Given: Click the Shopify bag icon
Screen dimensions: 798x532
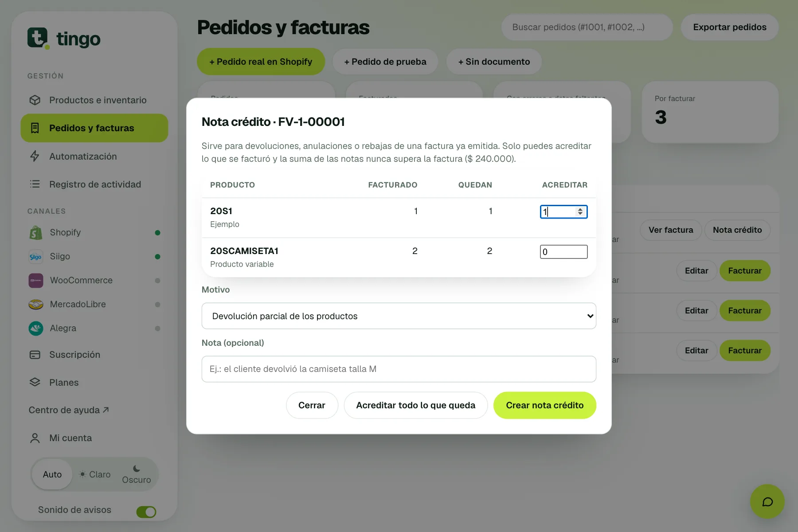Looking at the screenshot, I should pyautogui.click(x=36, y=232).
